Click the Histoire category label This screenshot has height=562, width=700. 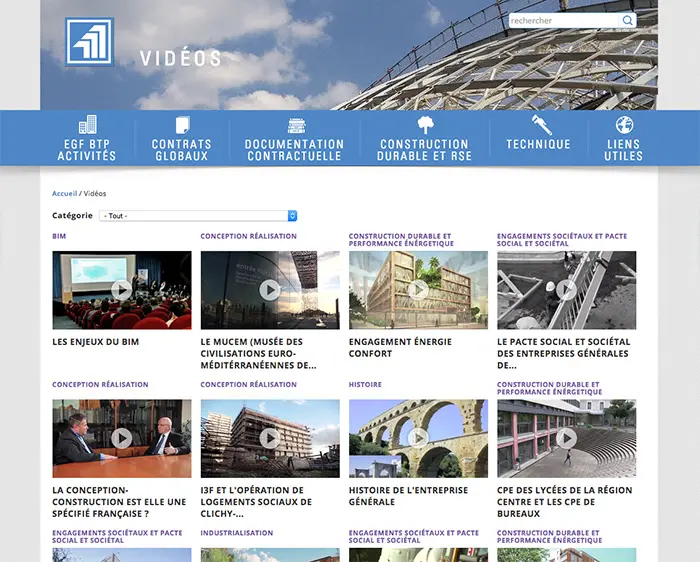click(365, 384)
